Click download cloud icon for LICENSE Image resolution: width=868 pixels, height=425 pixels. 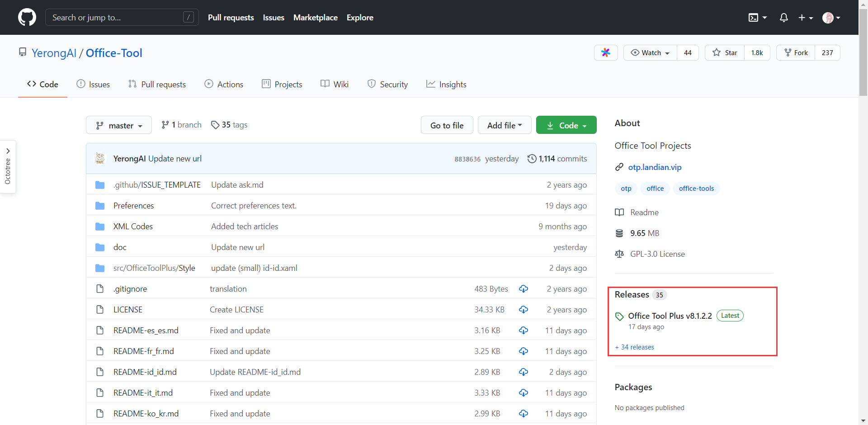click(523, 310)
